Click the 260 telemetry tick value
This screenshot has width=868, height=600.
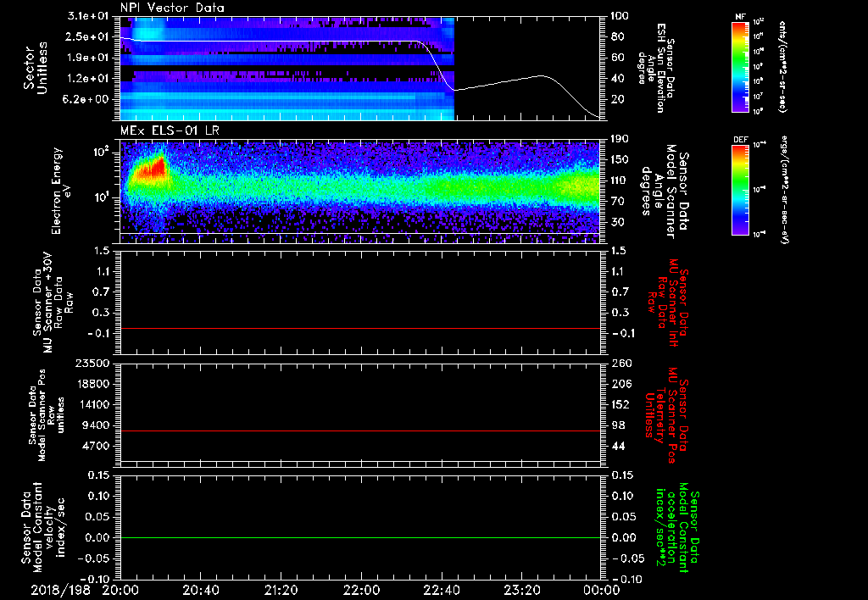[x=620, y=364]
